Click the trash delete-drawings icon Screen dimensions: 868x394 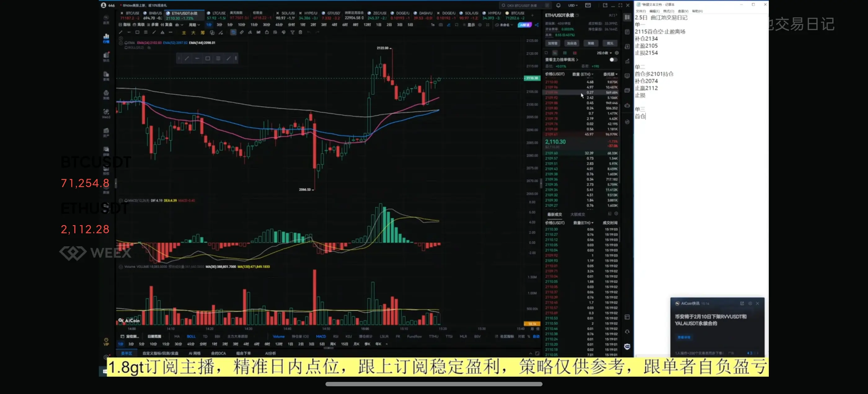tap(300, 32)
